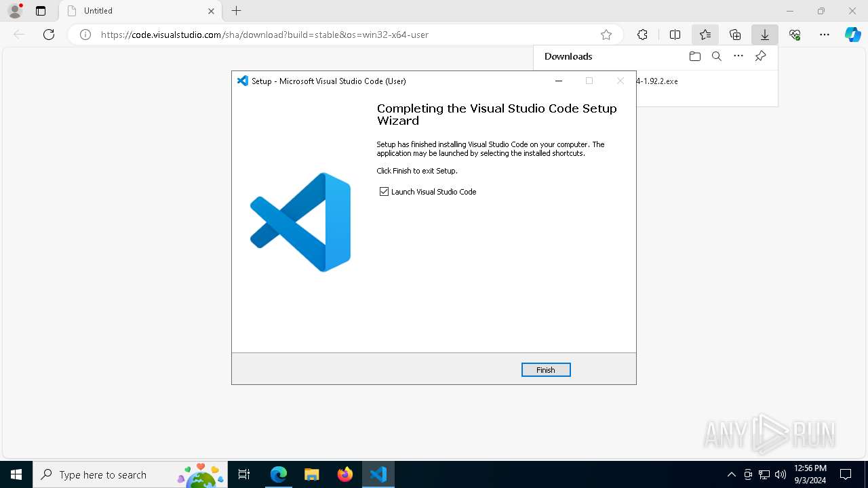Viewport: 868px width, 488px height.
Task: Open the tab actions menu icon
Action: [x=41, y=11]
